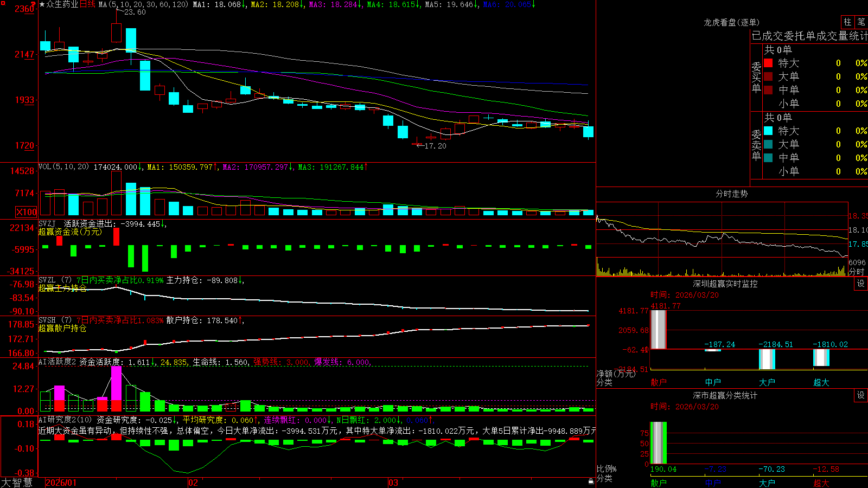Click the 分时 label beside intraday chart

click(857, 272)
